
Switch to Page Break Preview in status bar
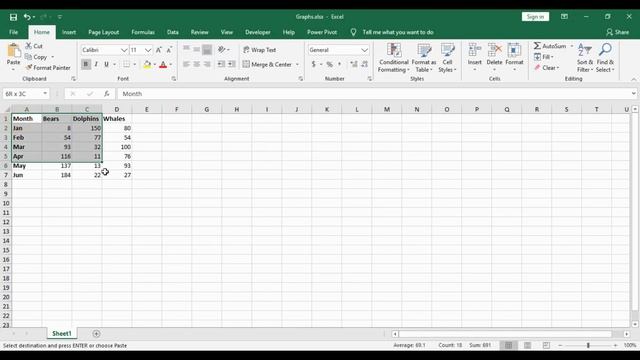click(x=546, y=345)
